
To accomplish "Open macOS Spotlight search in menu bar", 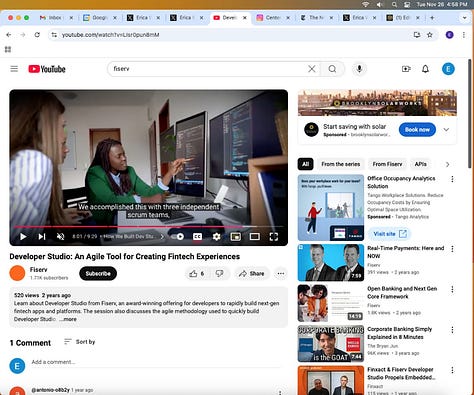I will (394, 4).
